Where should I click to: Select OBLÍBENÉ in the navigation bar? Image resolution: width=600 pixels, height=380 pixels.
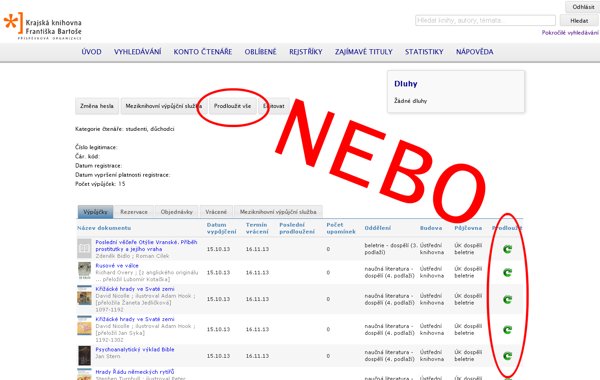260,52
